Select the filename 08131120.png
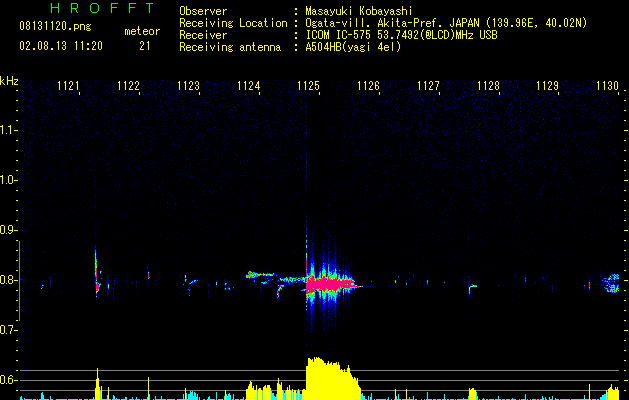 55,27
